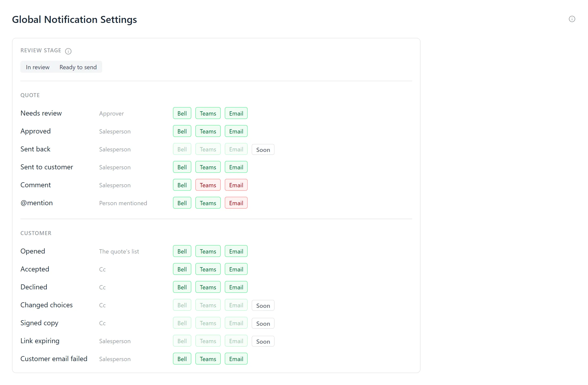
Task: Click The quote's list recipient text
Action: click(119, 251)
